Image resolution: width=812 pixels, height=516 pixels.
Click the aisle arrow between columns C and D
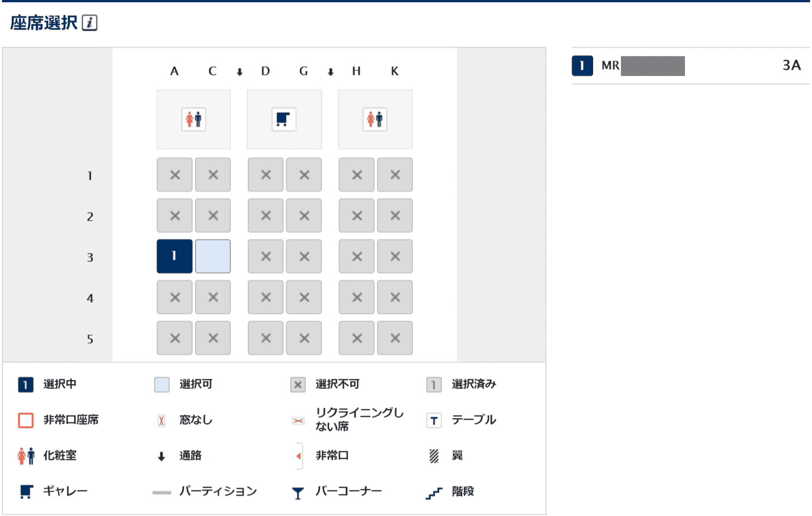coord(240,72)
